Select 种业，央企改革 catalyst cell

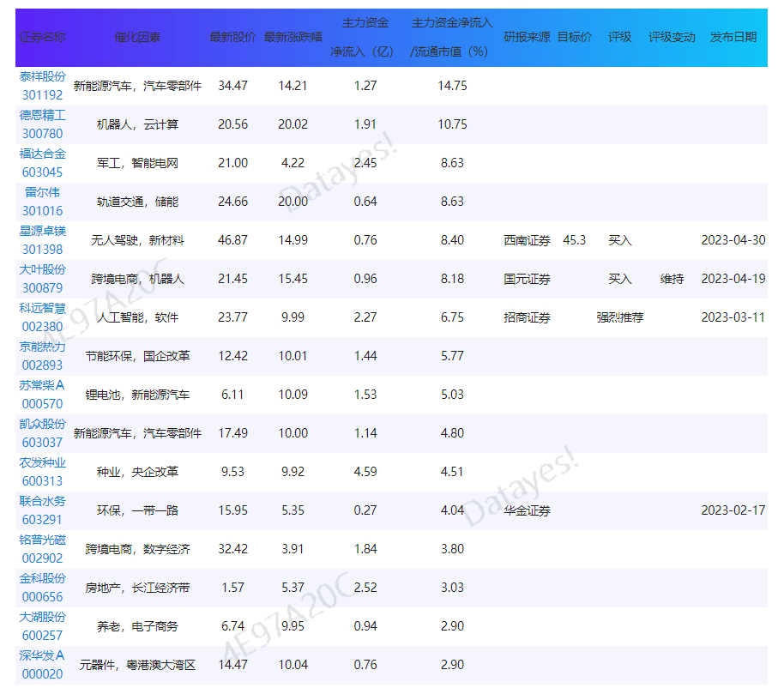pyautogui.click(x=137, y=472)
